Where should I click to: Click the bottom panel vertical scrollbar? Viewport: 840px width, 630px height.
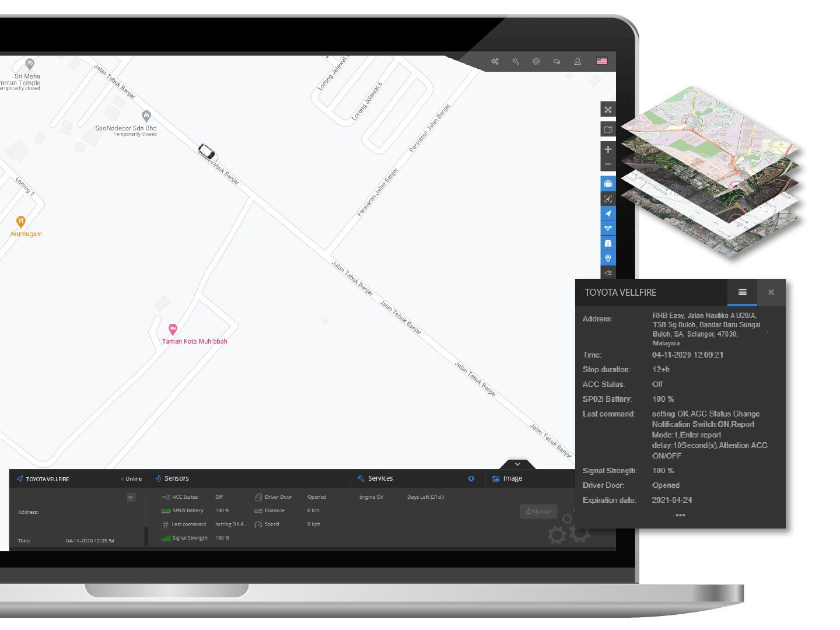(x=146, y=536)
